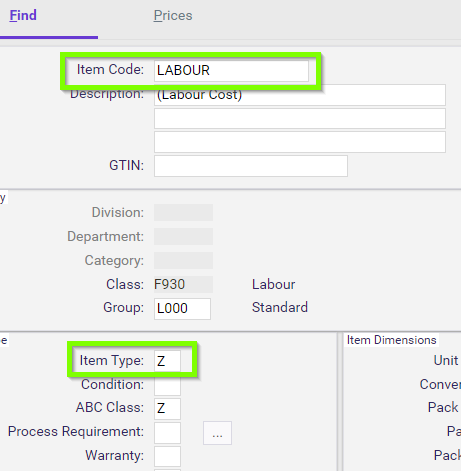Screen dimensions: 461x471
Task: Click the Item Type field containing Z
Action: click(x=167, y=361)
